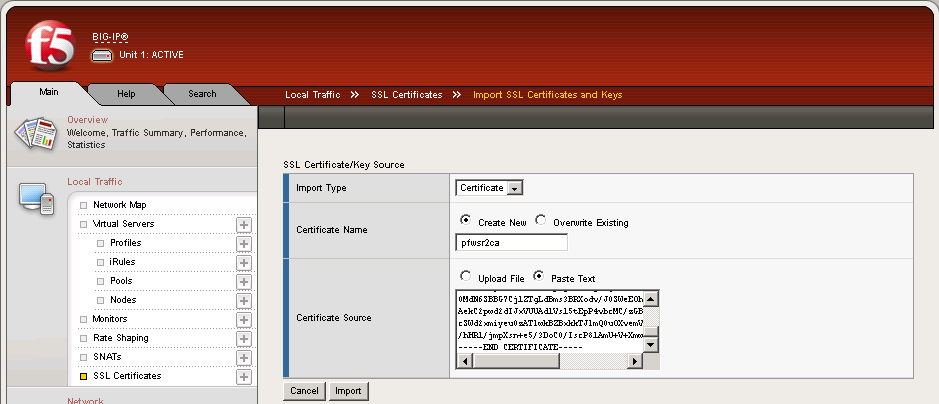Select the Upload File radio option
The width and height of the screenshot is (939, 404).
(465, 277)
